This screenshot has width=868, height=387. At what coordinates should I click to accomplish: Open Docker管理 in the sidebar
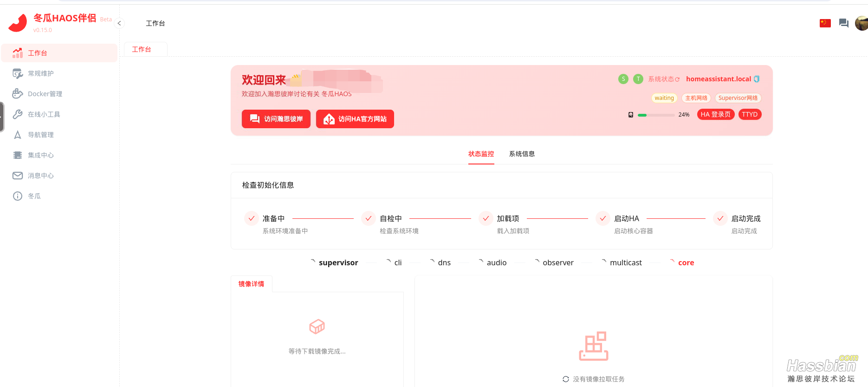tap(59, 94)
